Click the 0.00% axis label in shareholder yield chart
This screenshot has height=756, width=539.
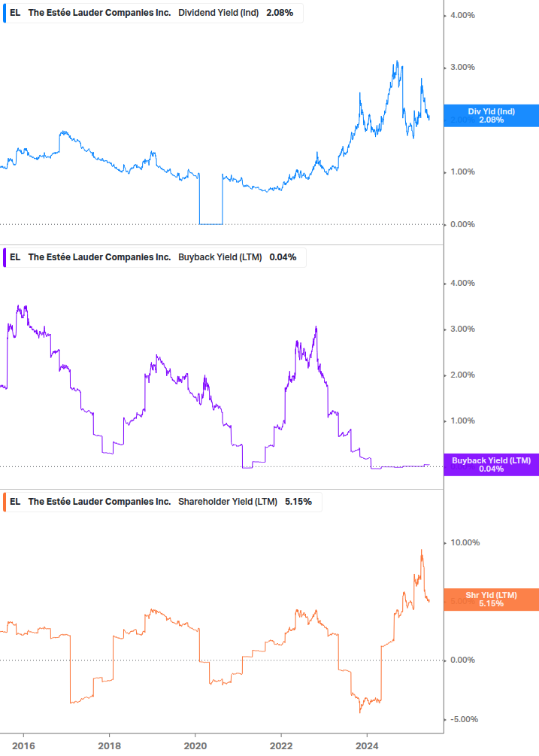pos(462,660)
